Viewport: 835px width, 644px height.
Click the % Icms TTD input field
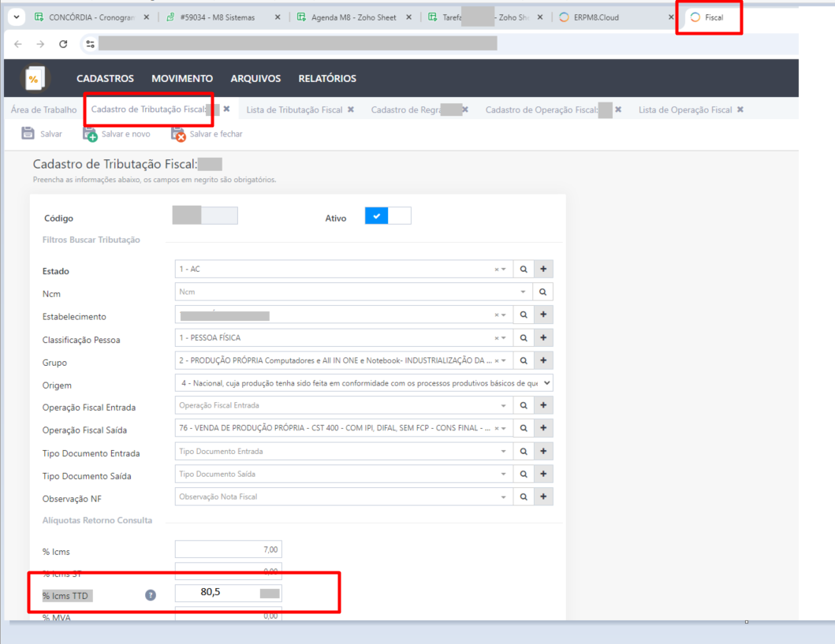pyautogui.click(x=229, y=593)
